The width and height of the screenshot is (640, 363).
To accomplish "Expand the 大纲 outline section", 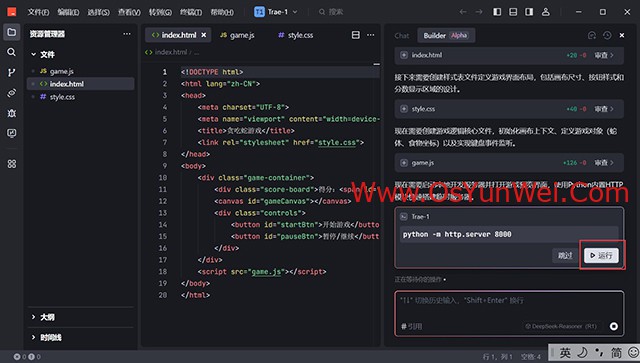I will (x=43, y=317).
